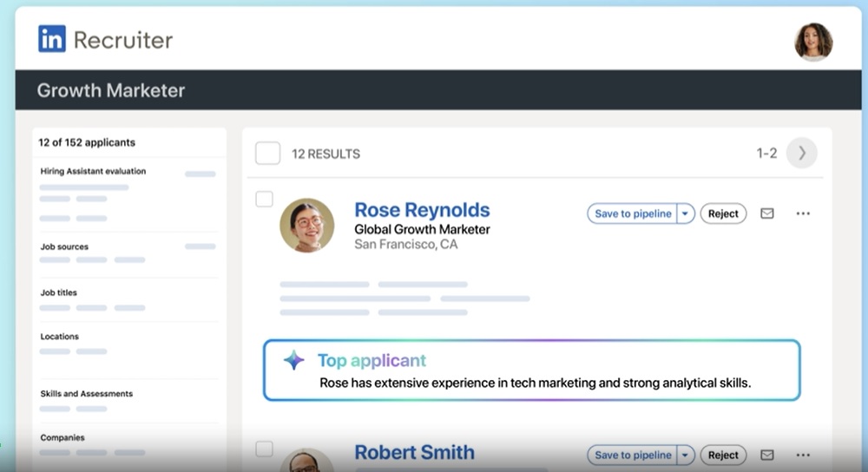The image size is (868, 472).
Task: Click the Global Growth Marketer title text
Action: [422, 229]
